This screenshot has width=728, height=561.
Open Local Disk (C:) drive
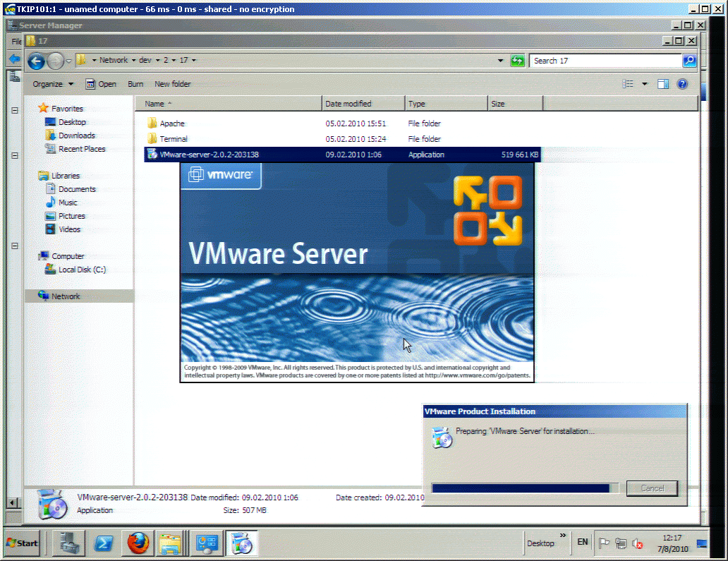[x=82, y=270]
